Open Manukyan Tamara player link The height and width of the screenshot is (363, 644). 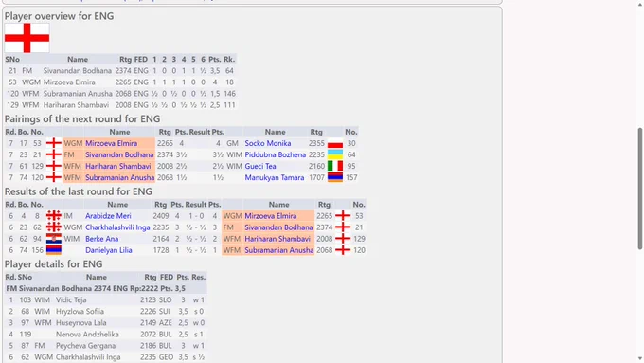point(275,178)
